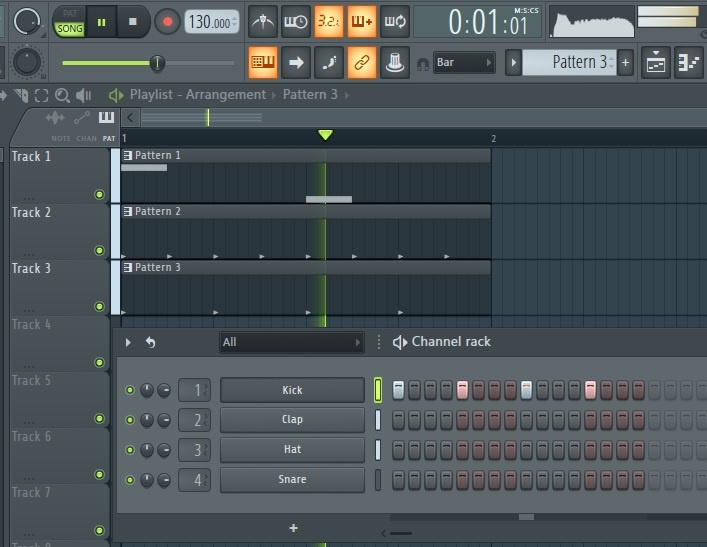Click the playlist scroll back arrow
Image resolution: width=707 pixels, height=547 pixels.
130,118
